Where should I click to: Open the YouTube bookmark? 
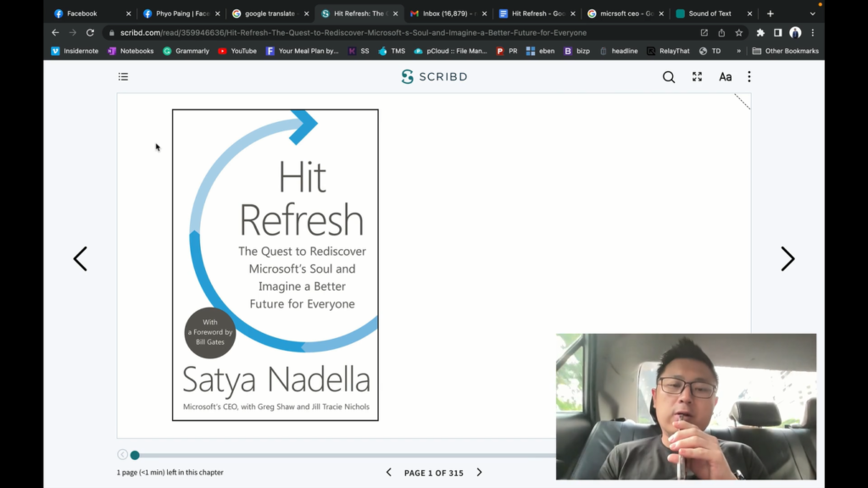click(x=237, y=51)
